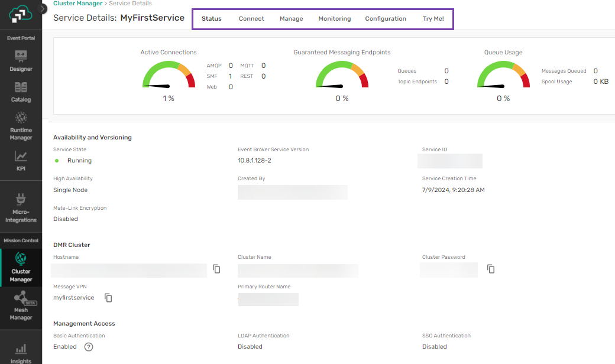Screen dimensions: 615x364
Task: Click the Active Connections gauge
Action: pyautogui.click(x=169, y=76)
